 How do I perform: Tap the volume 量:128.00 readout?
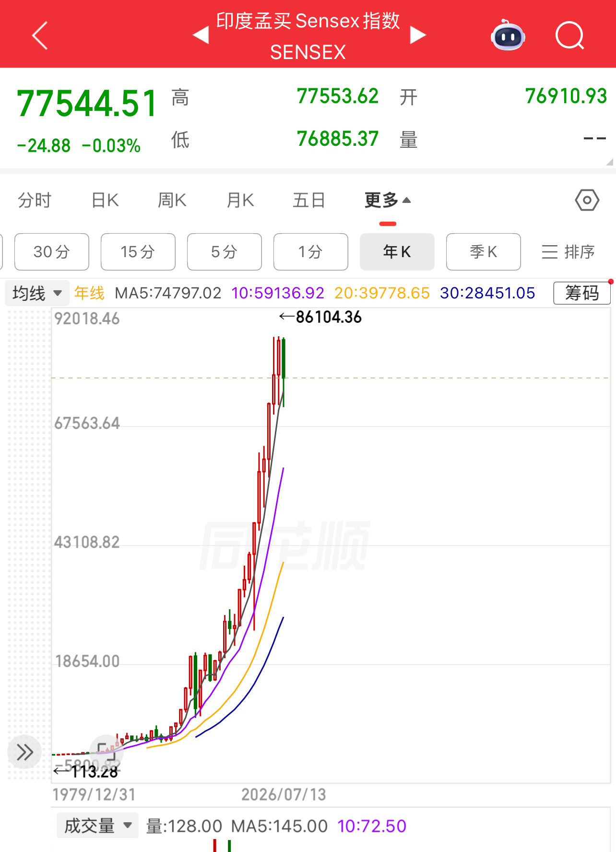(x=184, y=826)
